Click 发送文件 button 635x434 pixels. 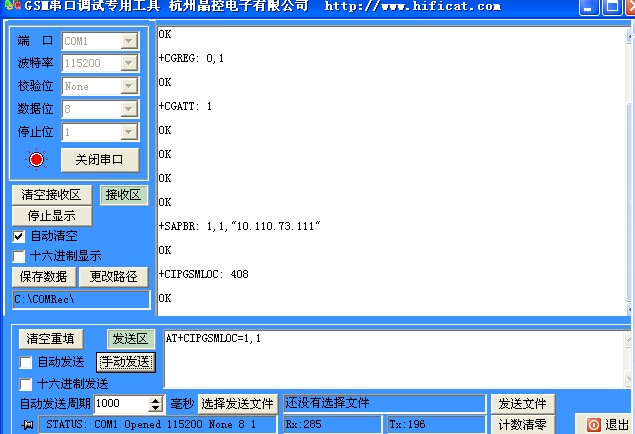pyautogui.click(x=522, y=404)
